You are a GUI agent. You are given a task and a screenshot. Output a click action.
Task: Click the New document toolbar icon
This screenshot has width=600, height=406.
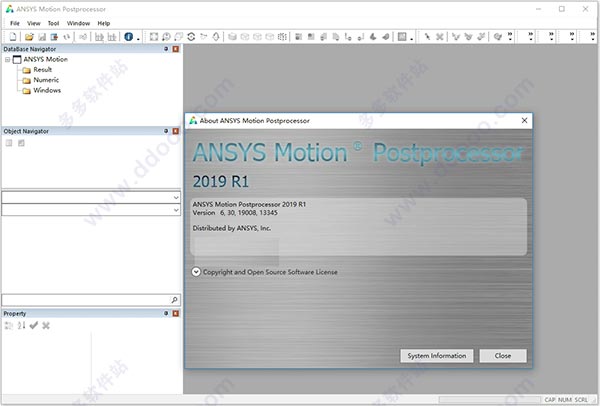point(13,37)
